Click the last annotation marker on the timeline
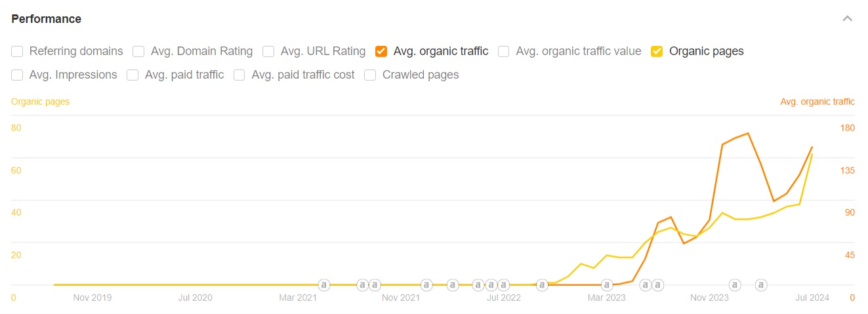Viewport: 868px width, 314px height. (760, 285)
